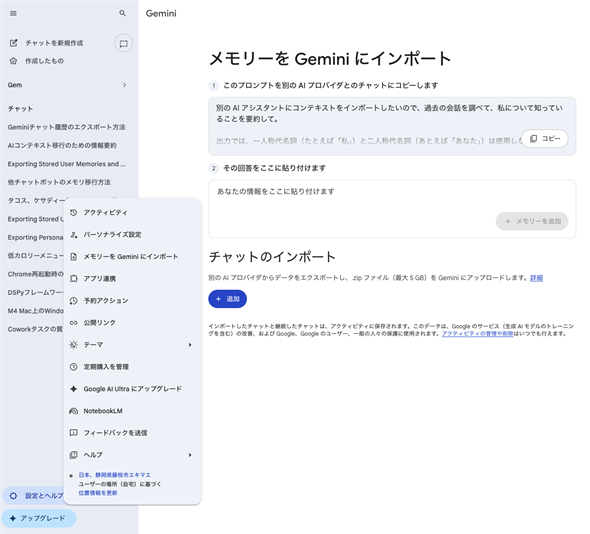Click the メモリーを追加 button
This screenshot has width=590, height=534.
point(532,221)
